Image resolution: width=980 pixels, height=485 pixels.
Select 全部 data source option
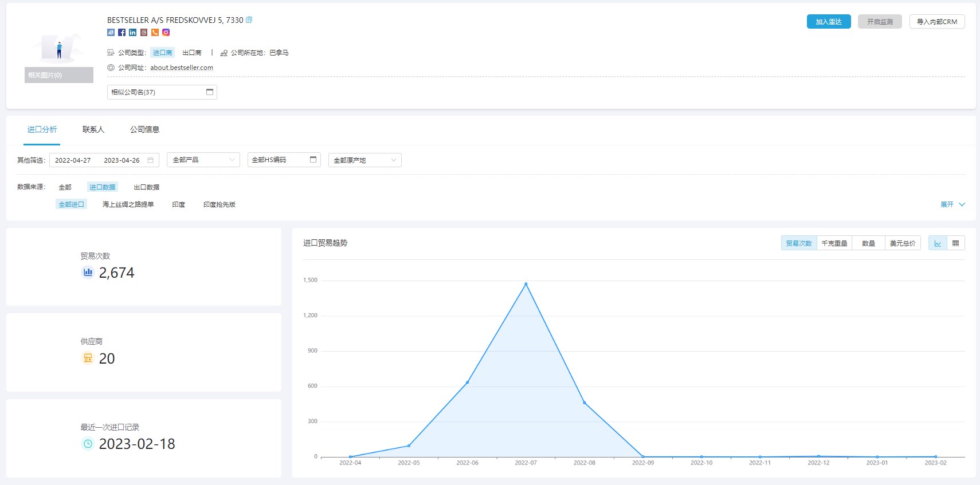pyautogui.click(x=65, y=187)
